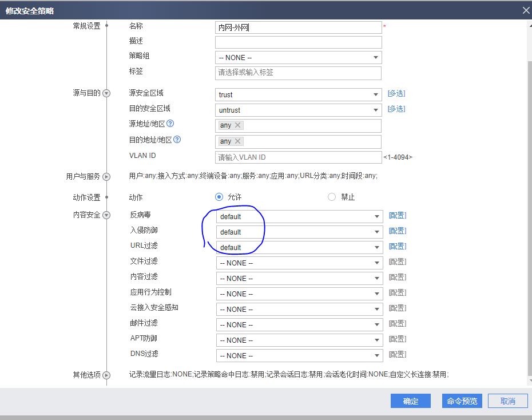
Task: Expand the 用户与服务 section
Action: click(x=106, y=177)
